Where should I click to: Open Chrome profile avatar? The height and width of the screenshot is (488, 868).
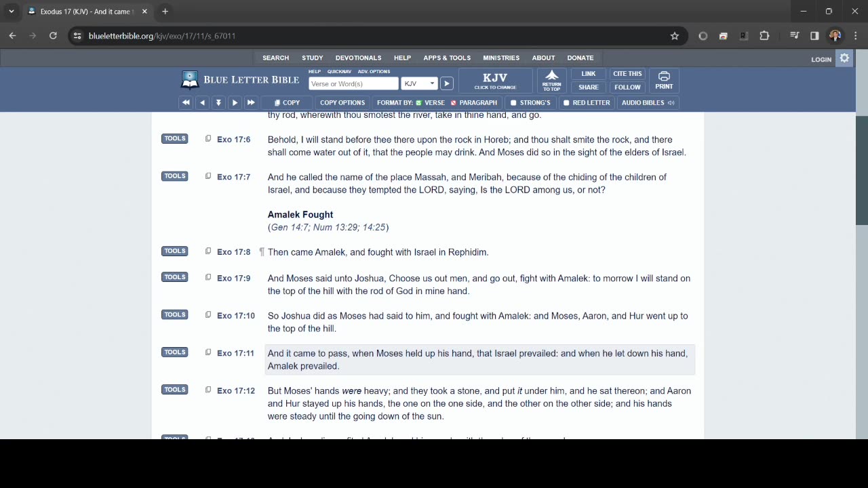[x=835, y=36]
